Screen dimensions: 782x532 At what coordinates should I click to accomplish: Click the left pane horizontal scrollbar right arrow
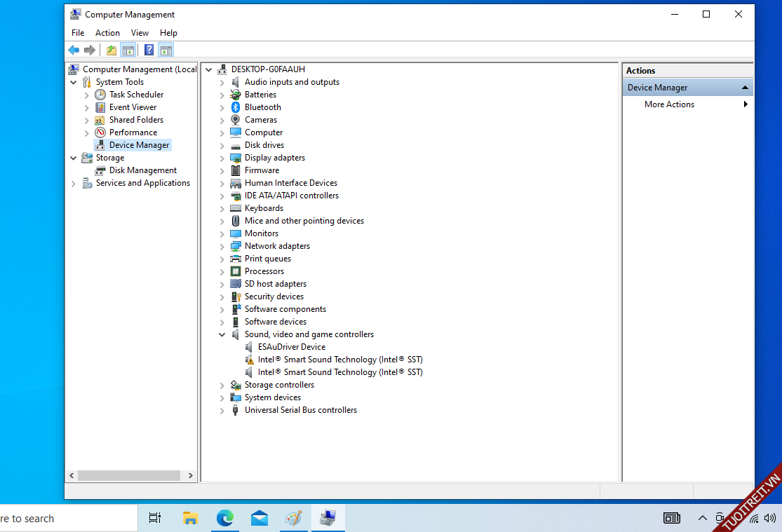(191, 475)
